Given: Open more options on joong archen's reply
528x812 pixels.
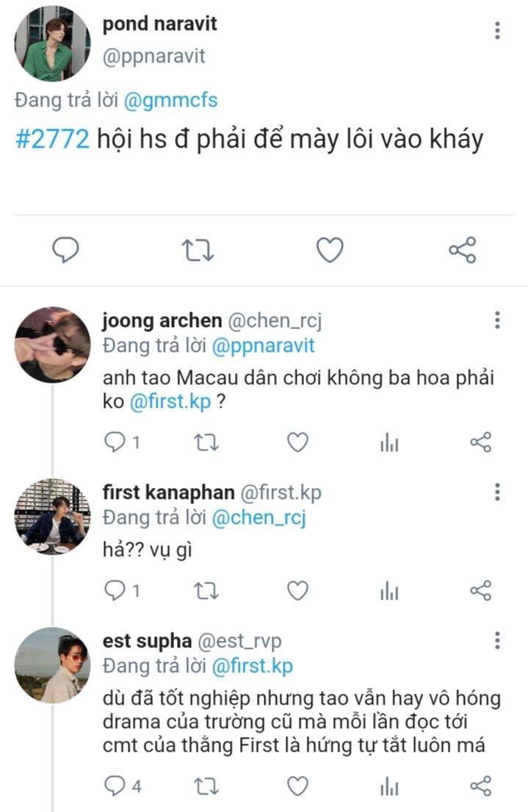Looking at the screenshot, I should pos(497,320).
